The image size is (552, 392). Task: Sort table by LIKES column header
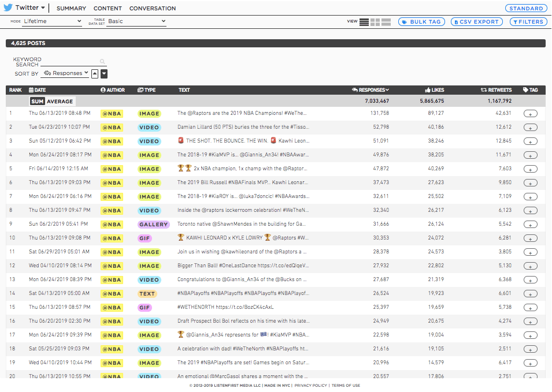(435, 90)
